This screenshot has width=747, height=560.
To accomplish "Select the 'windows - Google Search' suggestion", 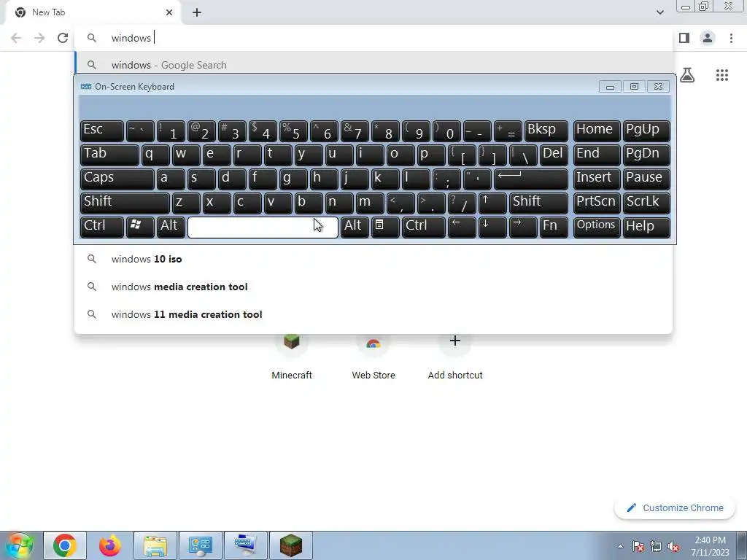I will click(373, 65).
